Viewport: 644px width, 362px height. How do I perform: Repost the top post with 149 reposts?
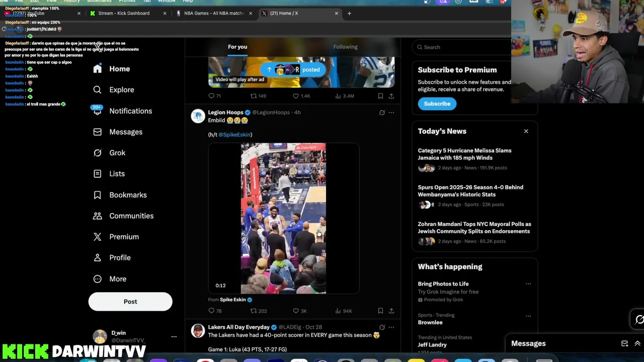coord(254,96)
